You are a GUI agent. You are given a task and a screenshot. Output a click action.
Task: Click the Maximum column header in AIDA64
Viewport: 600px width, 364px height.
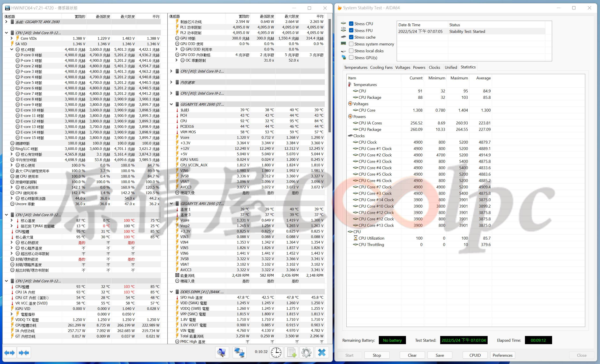coord(458,78)
